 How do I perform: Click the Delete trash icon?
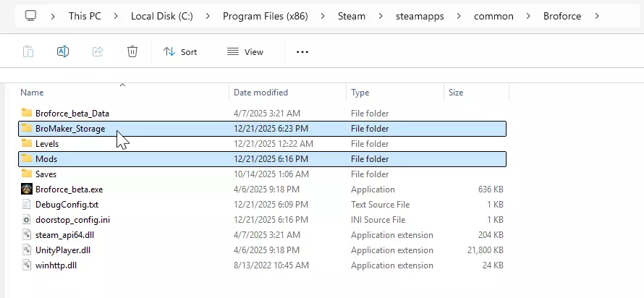[x=132, y=51]
